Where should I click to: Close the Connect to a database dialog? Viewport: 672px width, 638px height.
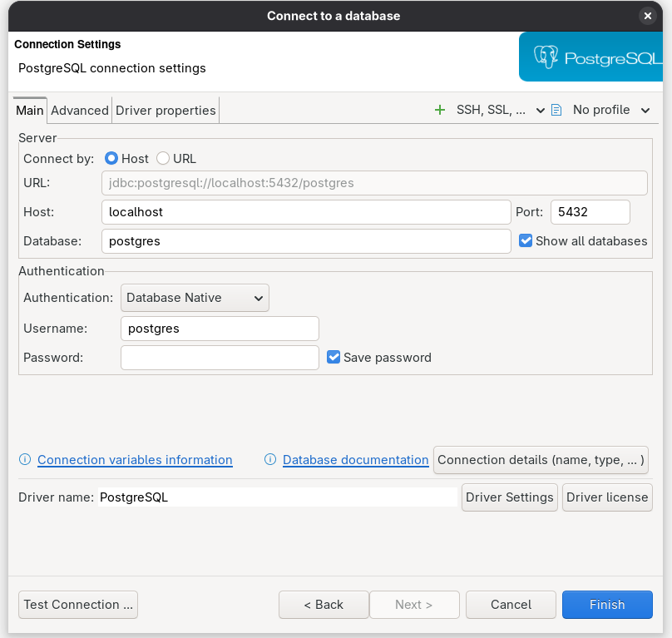click(x=648, y=16)
